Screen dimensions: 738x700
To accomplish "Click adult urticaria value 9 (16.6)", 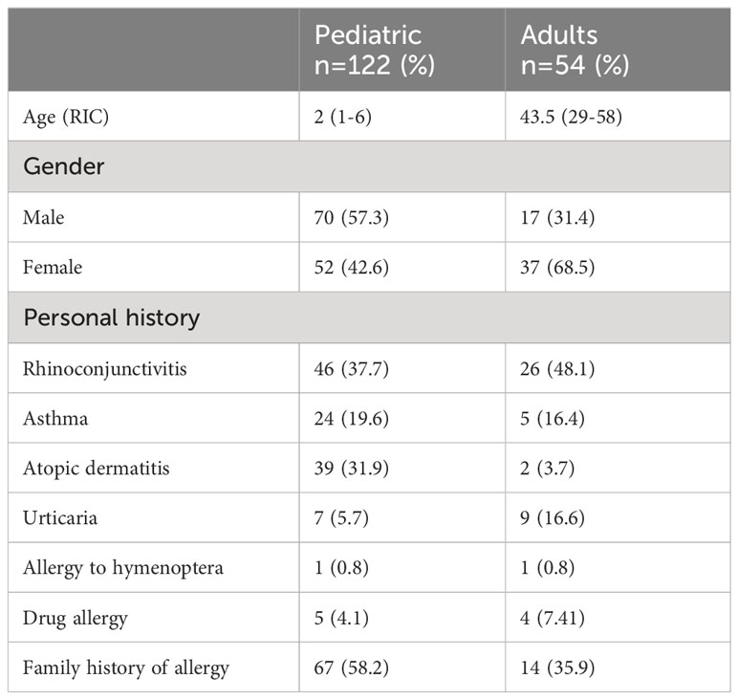I will coord(553,518).
